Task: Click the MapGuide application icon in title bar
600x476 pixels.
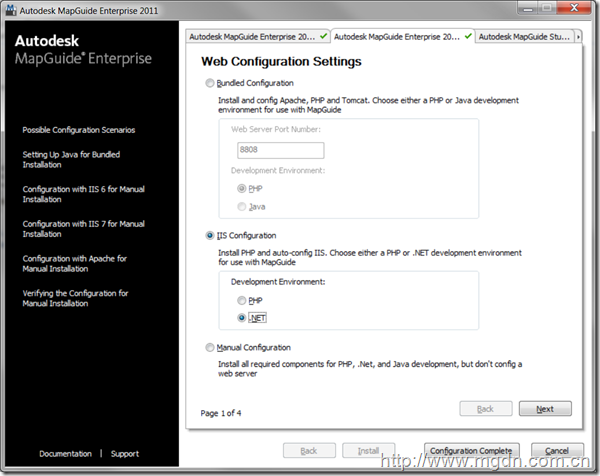Action: point(11,10)
